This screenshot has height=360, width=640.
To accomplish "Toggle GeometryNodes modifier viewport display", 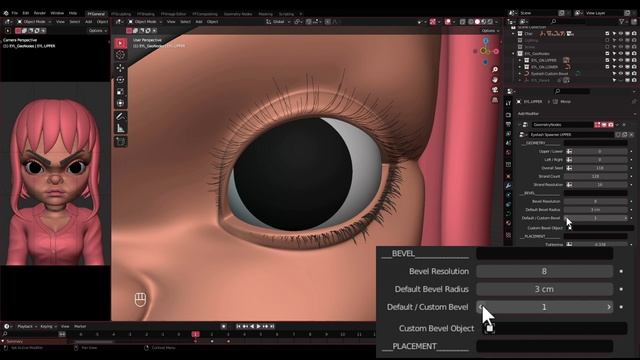I will [604, 124].
